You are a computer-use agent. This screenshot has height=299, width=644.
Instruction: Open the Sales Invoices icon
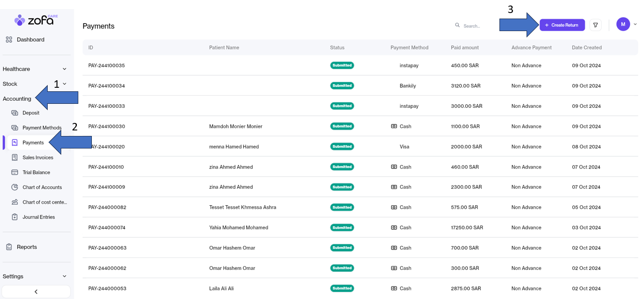(x=15, y=158)
